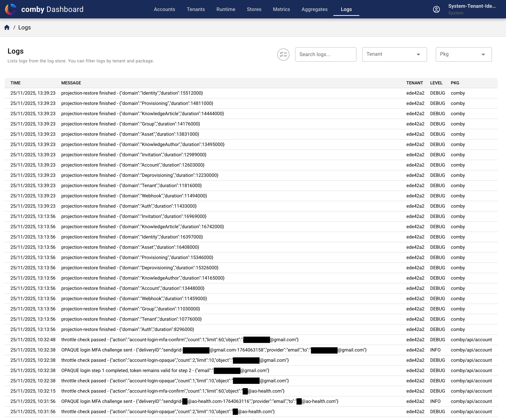Click the System-Tenant-Ide account name
506x420 pixels.
pyautogui.click(x=472, y=6)
